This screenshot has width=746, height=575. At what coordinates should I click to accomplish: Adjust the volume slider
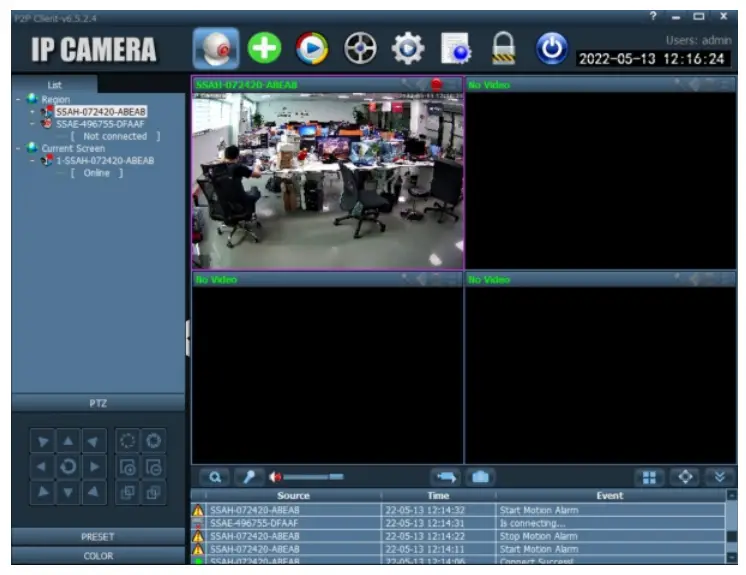click(314, 477)
